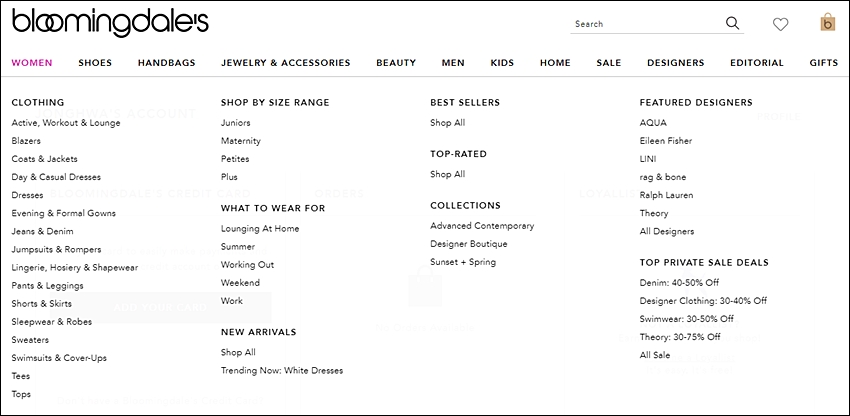
Task: Open the brown shopping bag icon
Action: coord(828,23)
